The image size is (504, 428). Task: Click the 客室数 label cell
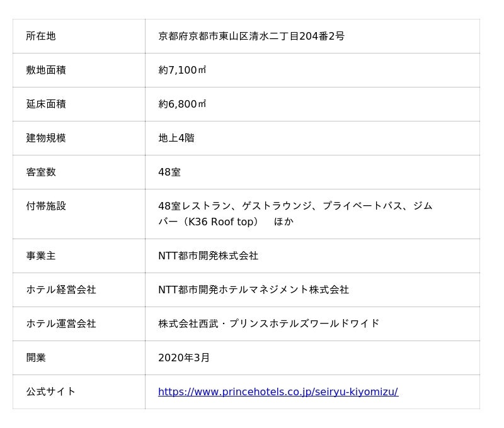tap(41, 172)
